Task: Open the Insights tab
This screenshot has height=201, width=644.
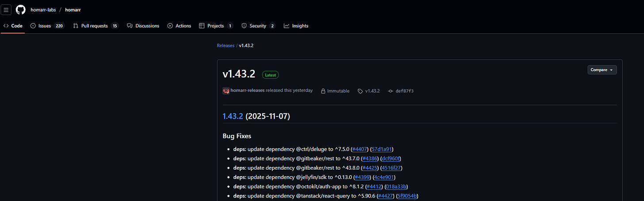Action: click(x=296, y=26)
